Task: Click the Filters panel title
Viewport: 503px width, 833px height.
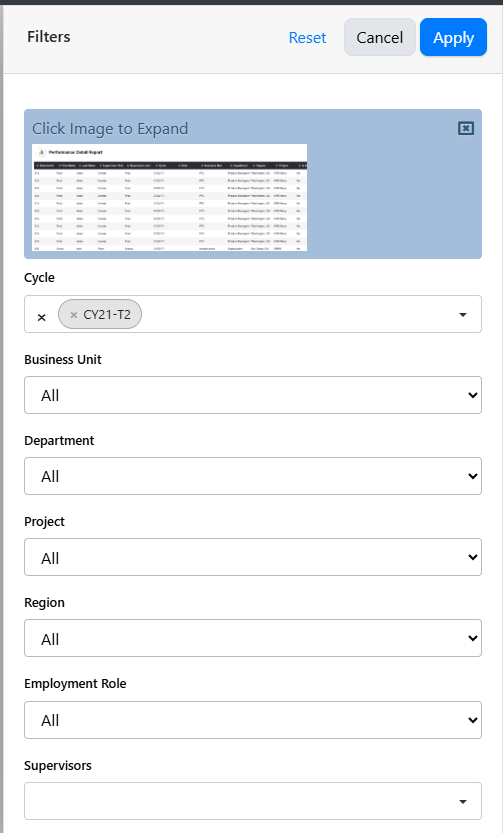Action: click(49, 37)
